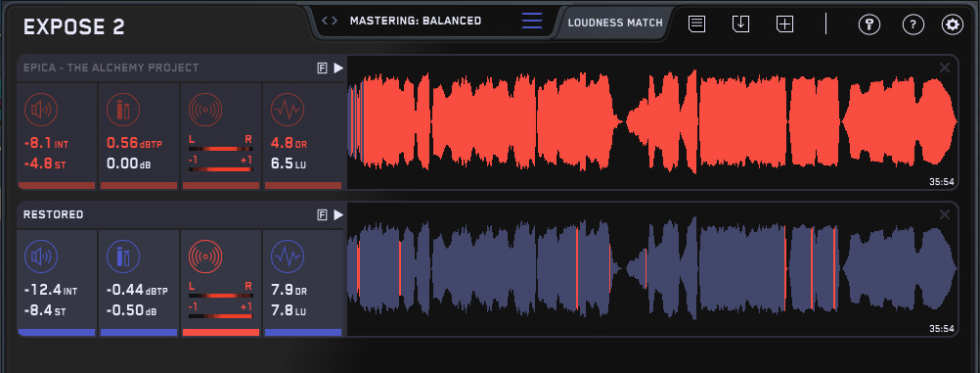Select the -4.8 ST loudness value
Screen dimensions: 980x373
point(44,163)
